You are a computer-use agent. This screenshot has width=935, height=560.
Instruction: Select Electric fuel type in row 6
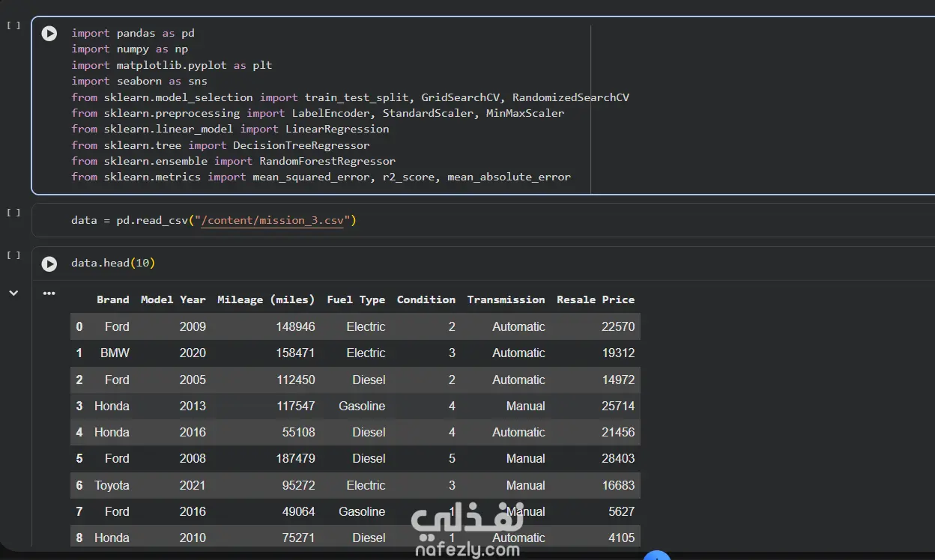coord(366,485)
